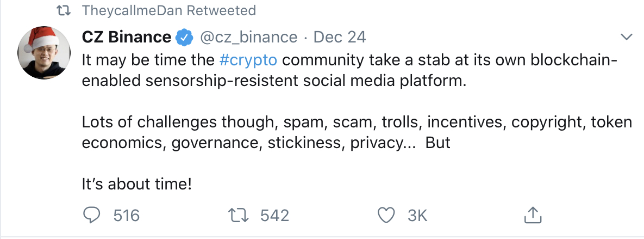The height and width of the screenshot is (239, 644).
Task: Like the tweet with the heart icon
Action: (x=386, y=215)
